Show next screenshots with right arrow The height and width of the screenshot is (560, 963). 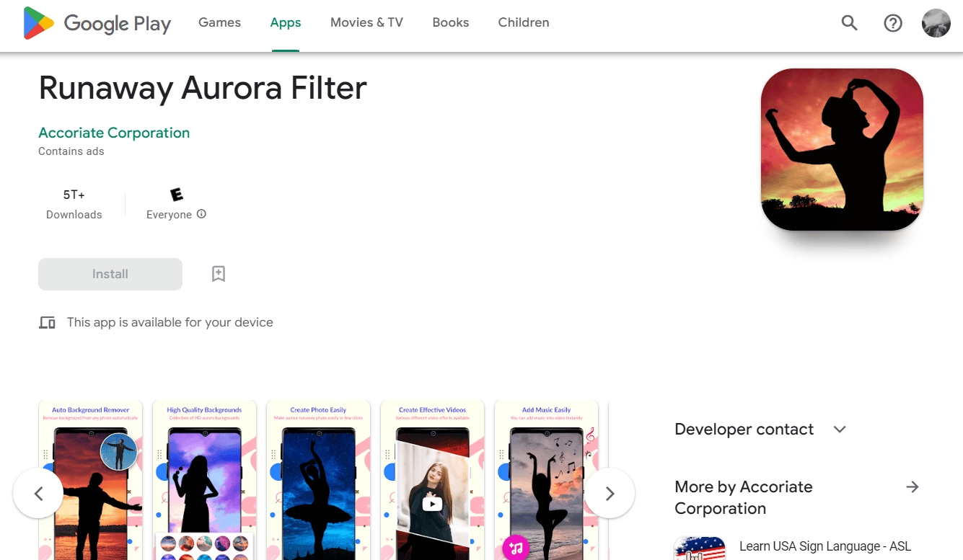(610, 494)
